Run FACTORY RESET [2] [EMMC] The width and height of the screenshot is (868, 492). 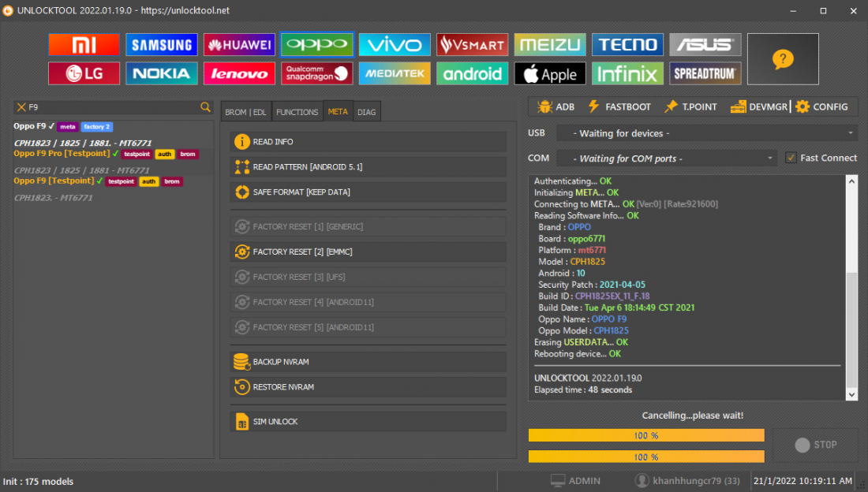pyautogui.click(x=369, y=252)
